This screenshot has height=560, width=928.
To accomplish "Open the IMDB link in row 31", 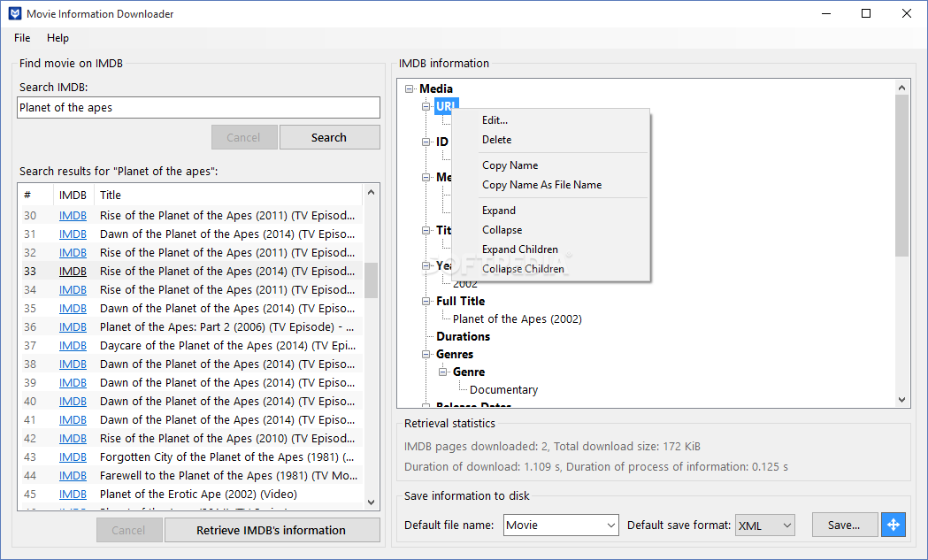I will (x=73, y=234).
